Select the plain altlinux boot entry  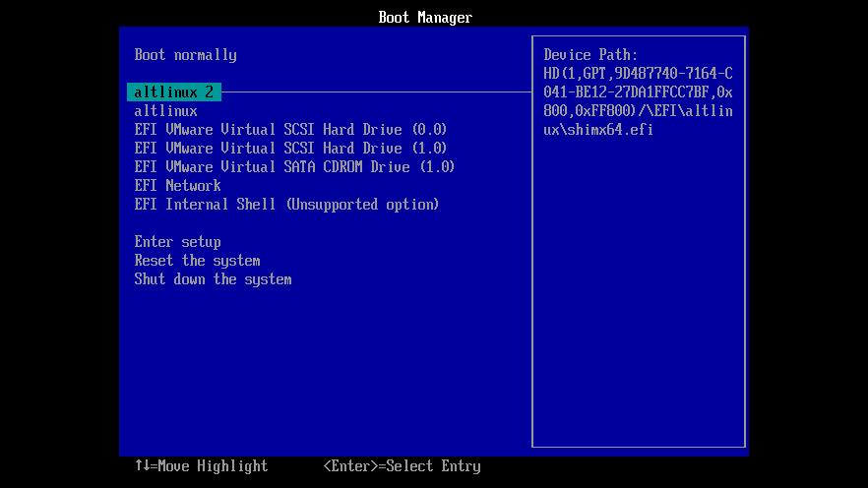[x=165, y=111]
